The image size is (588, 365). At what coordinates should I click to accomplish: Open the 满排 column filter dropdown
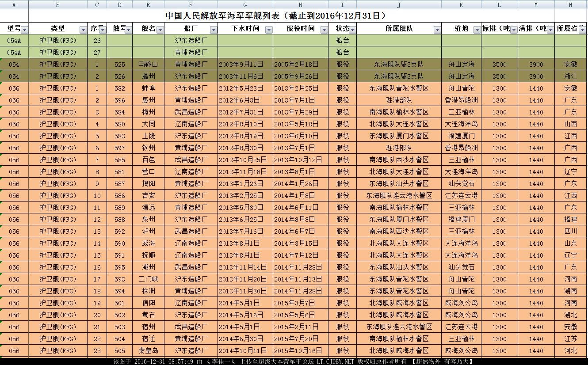(550, 30)
